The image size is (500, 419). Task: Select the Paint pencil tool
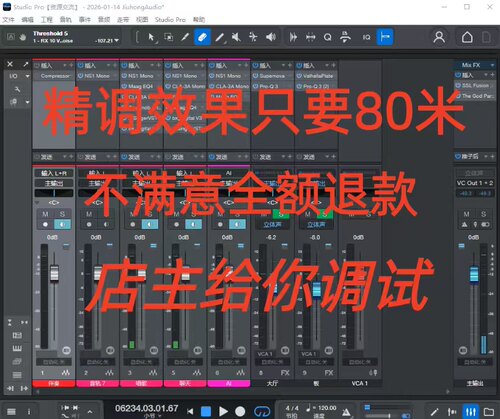click(219, 37)
